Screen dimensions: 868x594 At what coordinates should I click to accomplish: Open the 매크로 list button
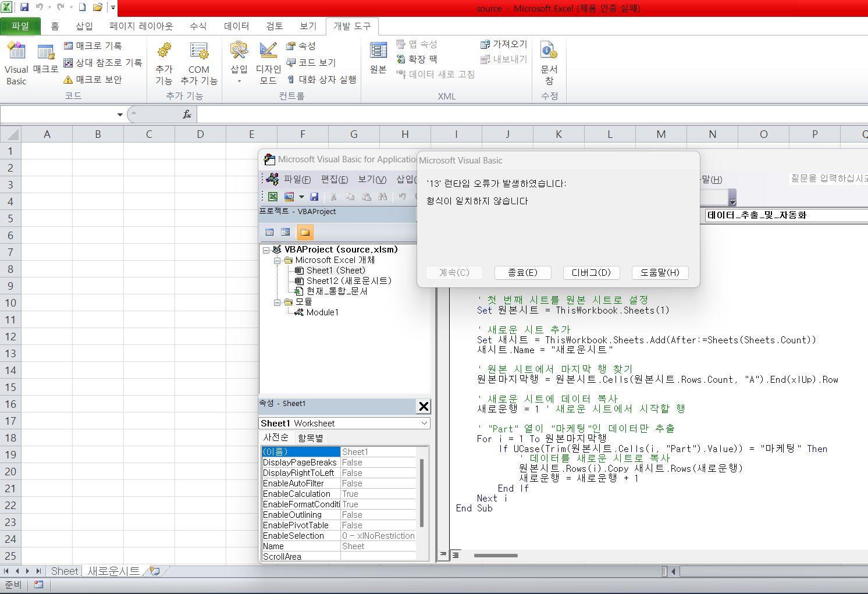coord(45,58)
